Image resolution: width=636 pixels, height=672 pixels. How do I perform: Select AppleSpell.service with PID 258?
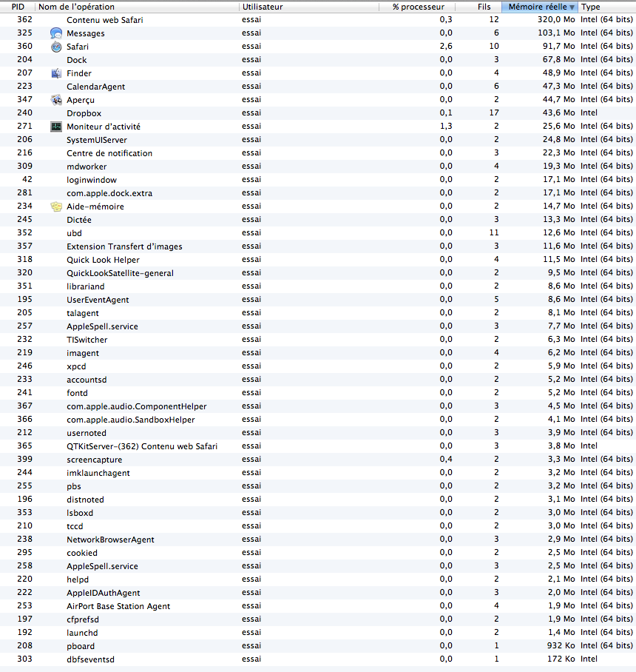[x=318, y=565]
